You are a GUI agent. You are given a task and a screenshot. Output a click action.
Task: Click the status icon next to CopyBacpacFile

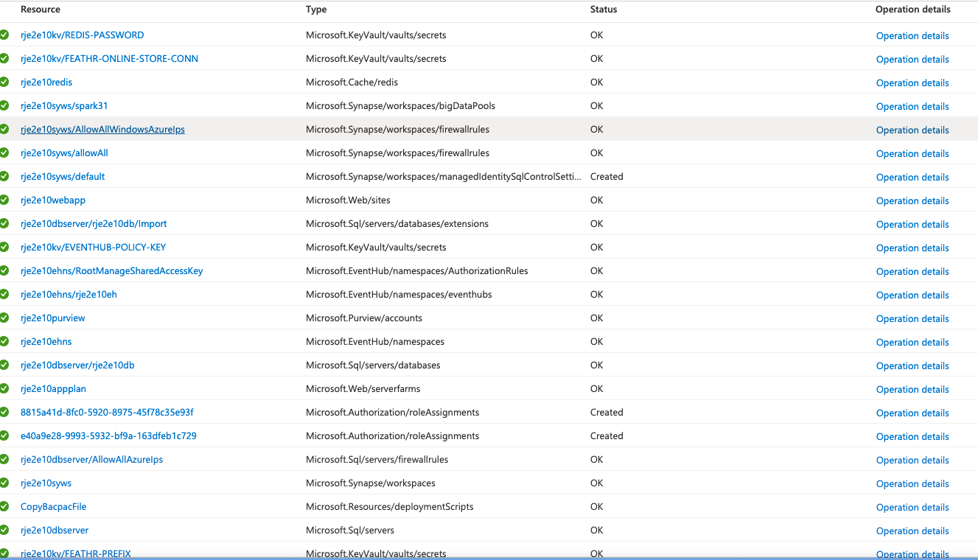tap(4, 506)
